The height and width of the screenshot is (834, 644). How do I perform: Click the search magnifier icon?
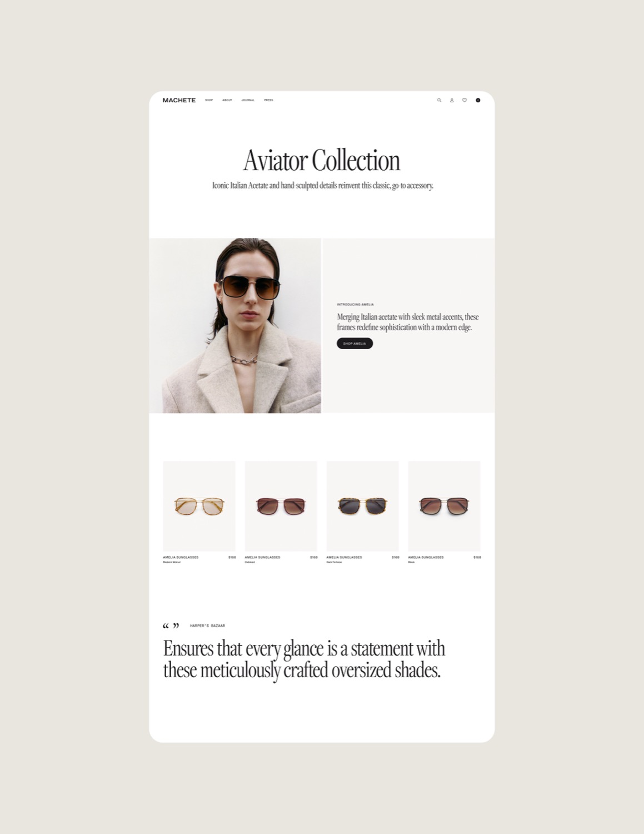click(x=439, y=100)
